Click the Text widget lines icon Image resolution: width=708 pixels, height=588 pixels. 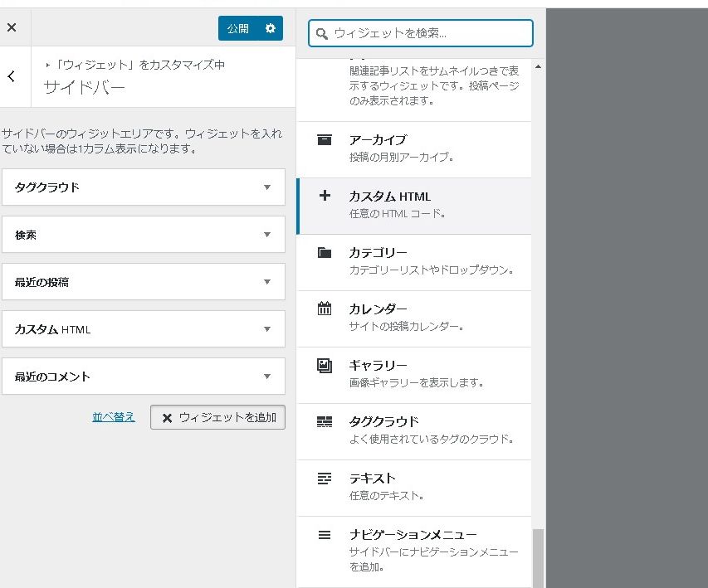pos(325,479)
